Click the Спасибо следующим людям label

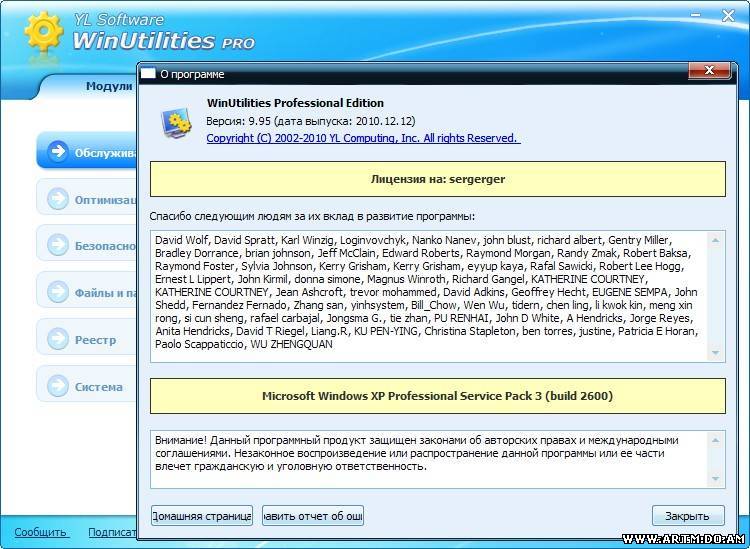pyautogui.click(x=312, y=216)
